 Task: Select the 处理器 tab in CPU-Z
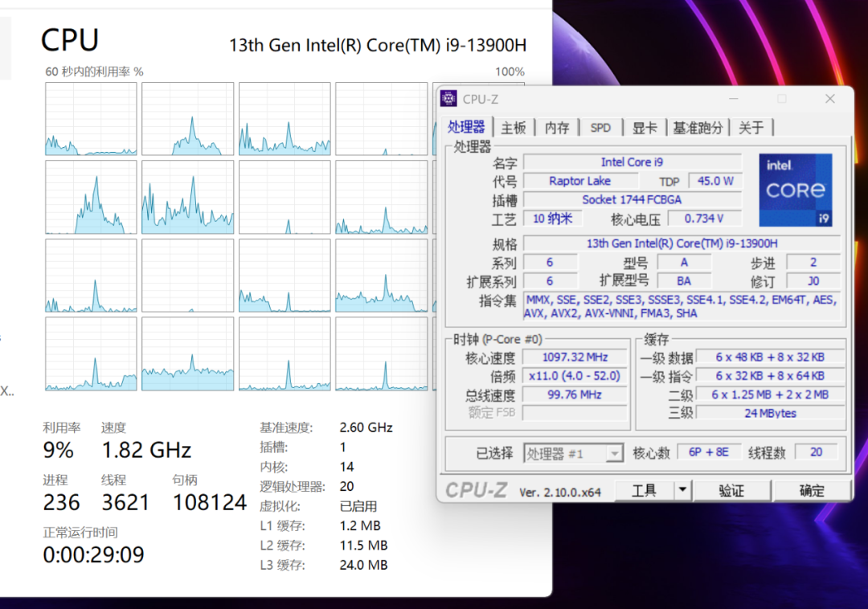[466, 127]
